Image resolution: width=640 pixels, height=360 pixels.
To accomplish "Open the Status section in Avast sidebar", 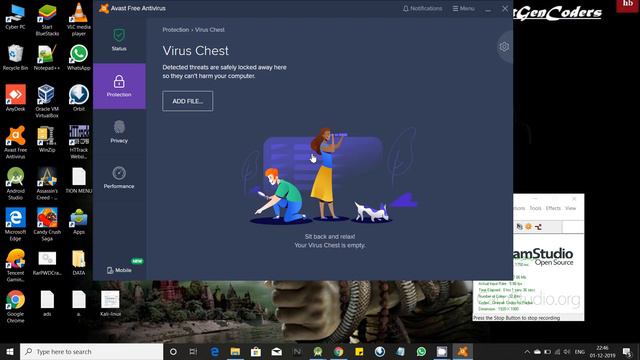I will 119,40.
